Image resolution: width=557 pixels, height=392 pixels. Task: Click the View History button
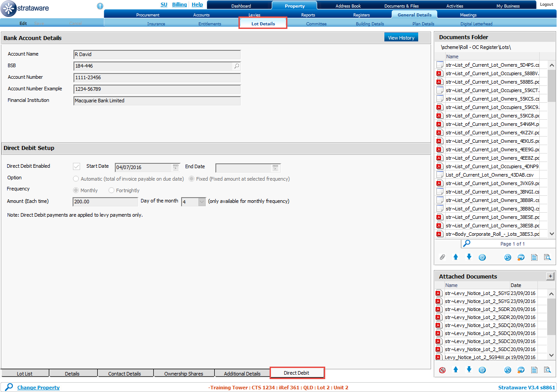click(x=401, y=38)
